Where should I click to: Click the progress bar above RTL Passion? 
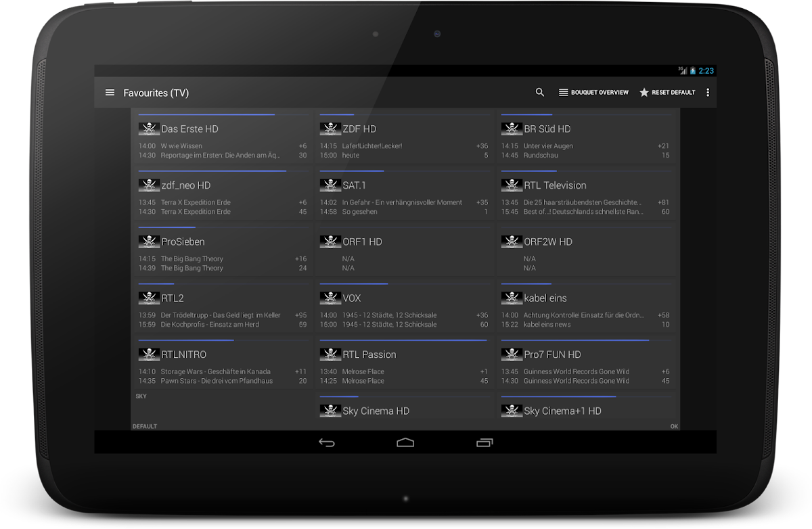click(x=403, y=340)
